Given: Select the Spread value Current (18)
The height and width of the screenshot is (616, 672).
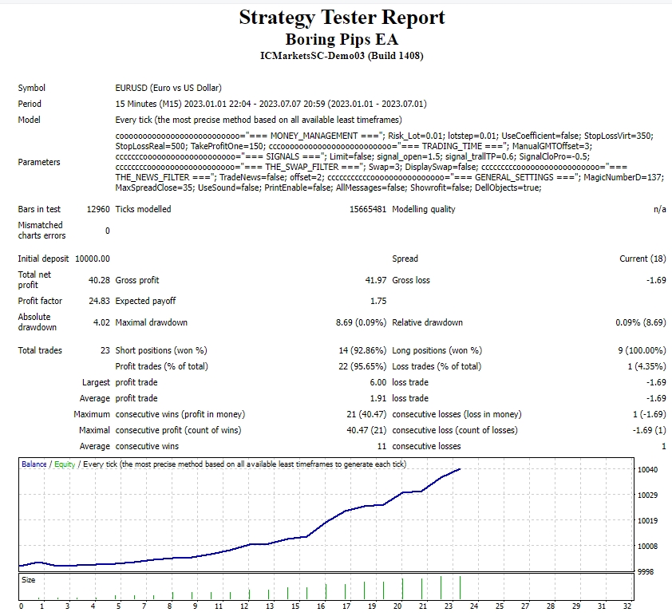Looking at the screenshot, I should 642,259.
